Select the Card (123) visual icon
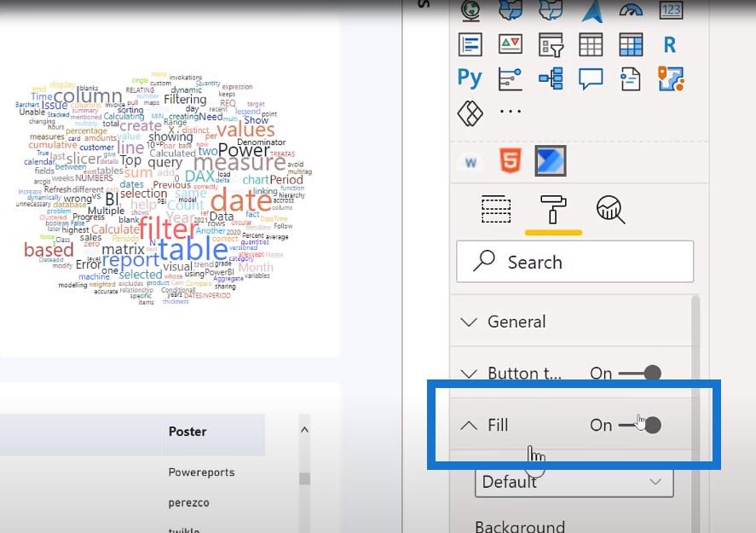The image size is (756, 533). [x=671, y=9]
